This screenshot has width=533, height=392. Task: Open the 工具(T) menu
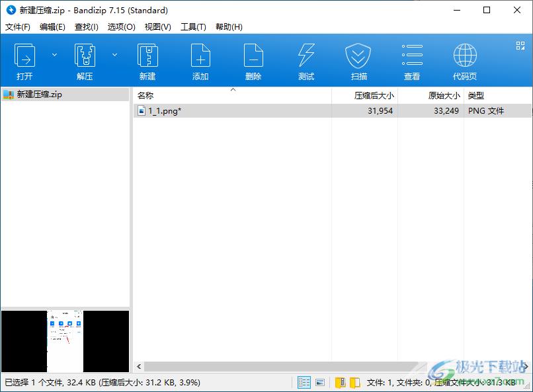click(193, 27)
